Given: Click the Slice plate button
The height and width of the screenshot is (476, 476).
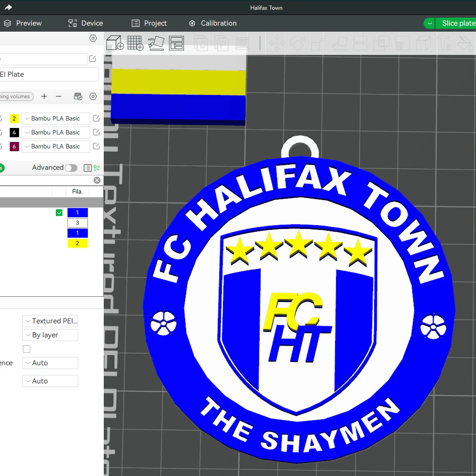Looking at the screenshot, I should (x=456, y=23).
